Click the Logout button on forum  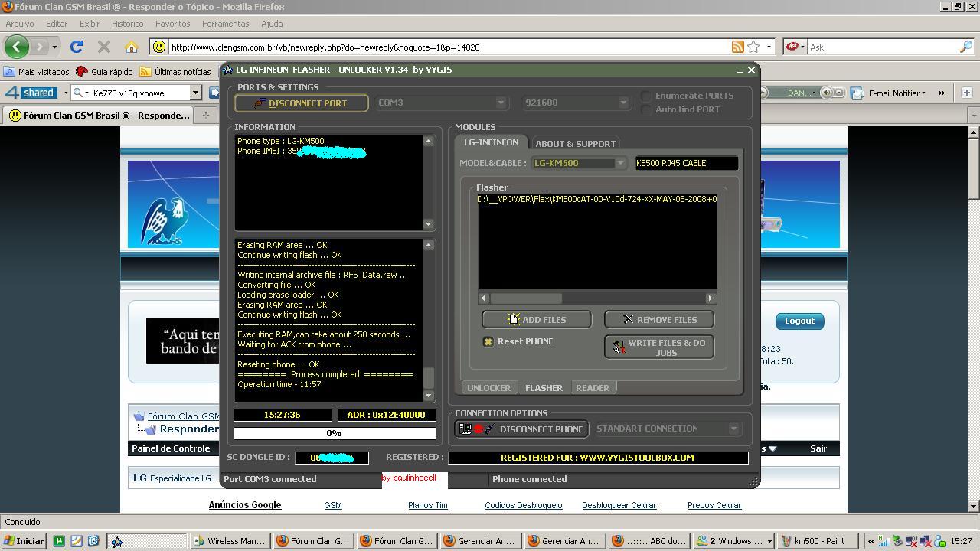tap(799, 321)
